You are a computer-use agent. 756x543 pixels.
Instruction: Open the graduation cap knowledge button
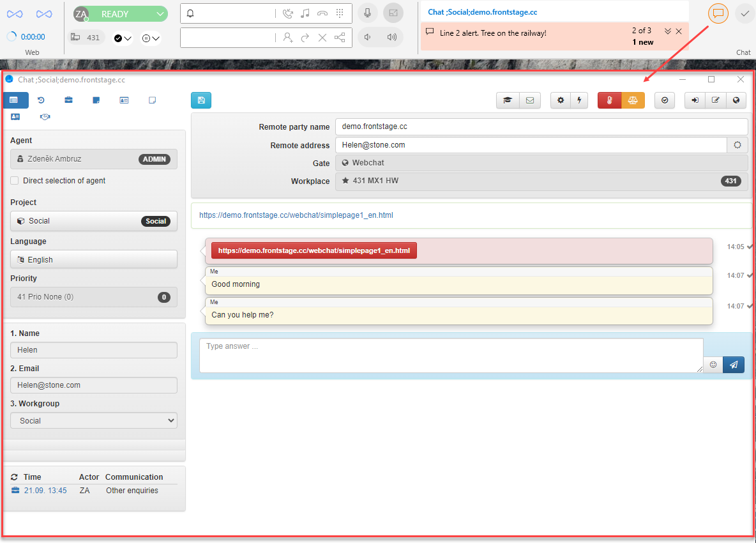coord(508,100)
